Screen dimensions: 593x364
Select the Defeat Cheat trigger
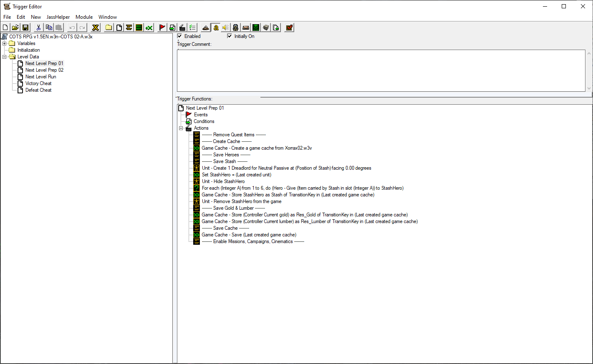(38, 90)
